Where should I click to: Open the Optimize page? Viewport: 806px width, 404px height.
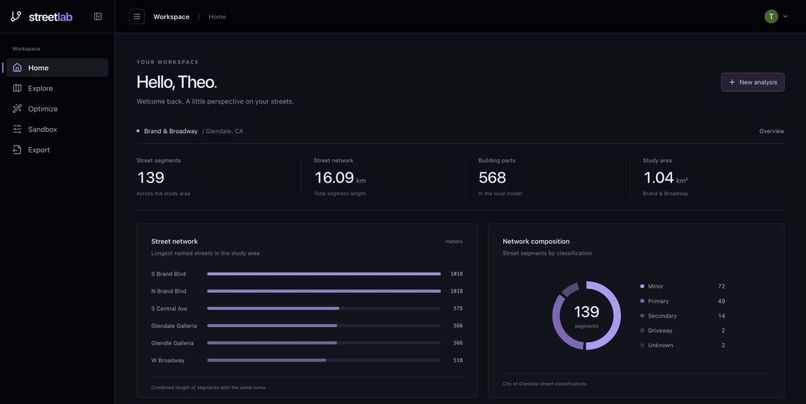(57, 108)
